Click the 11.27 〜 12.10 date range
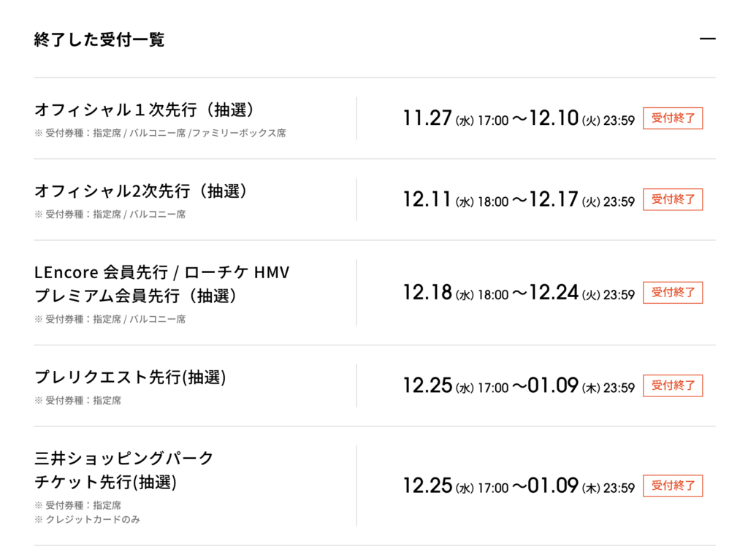The image size is (748, 560). click(x=519, y=118)
